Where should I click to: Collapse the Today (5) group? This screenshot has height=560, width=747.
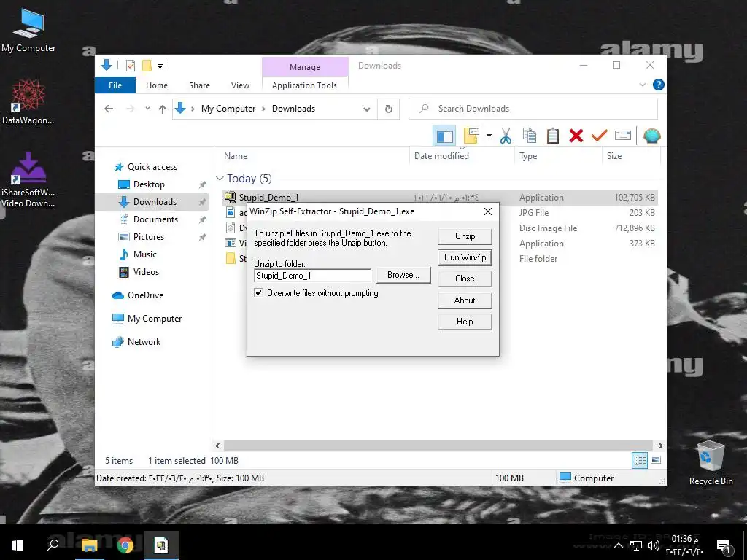220,179
